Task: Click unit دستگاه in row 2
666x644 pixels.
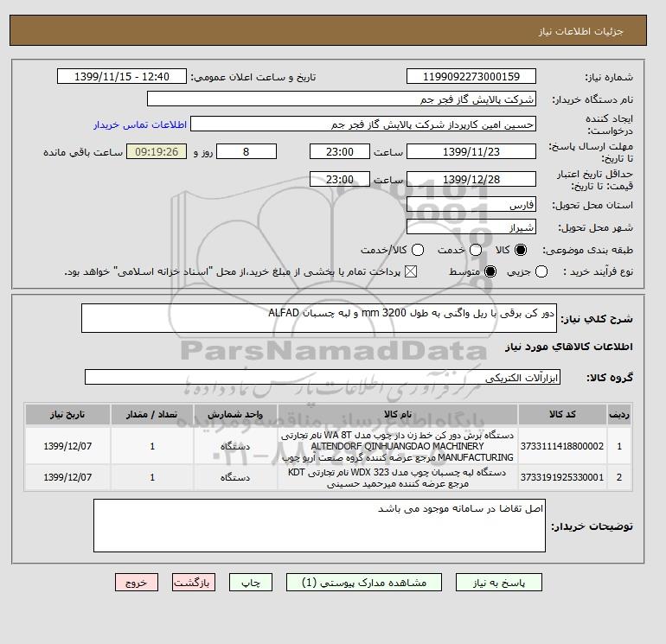Action: [x=235, y=477]
